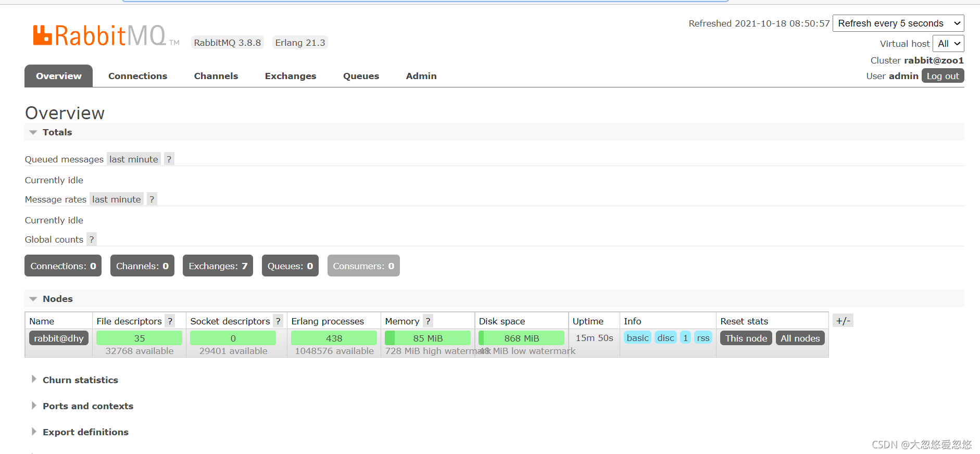The height and width of the screenshot is (454, 980).
Task: Change Message rates last minute range
Action: coord(117,199)
